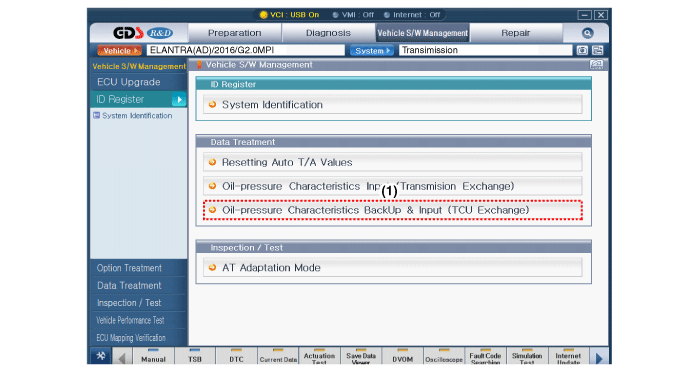Click the icon right of camera icon

pyautogui.click(x=597, y=50)
